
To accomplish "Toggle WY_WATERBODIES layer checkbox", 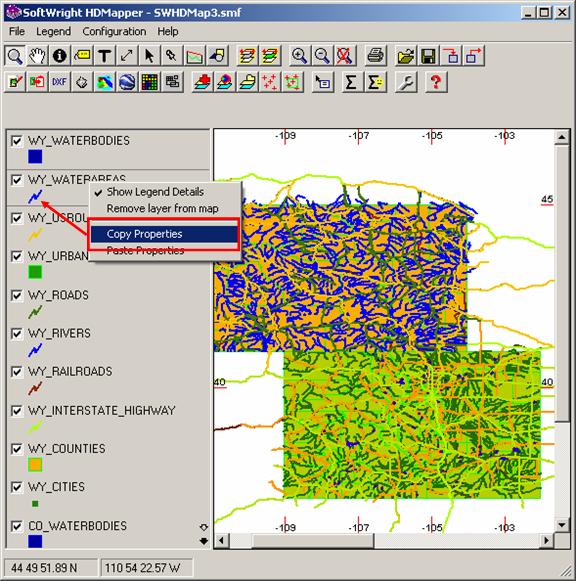I will tap(17, 141).
